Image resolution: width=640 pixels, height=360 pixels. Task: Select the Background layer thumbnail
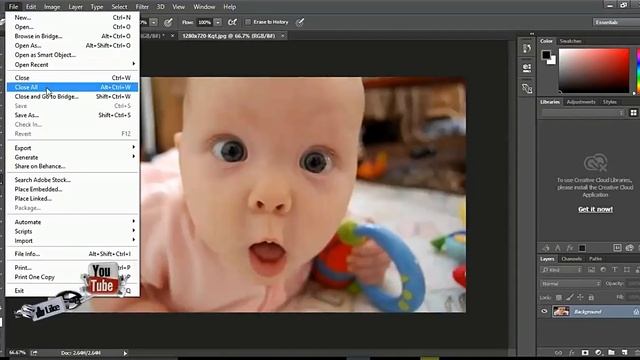pyautogui.click(x=561, y=311)
